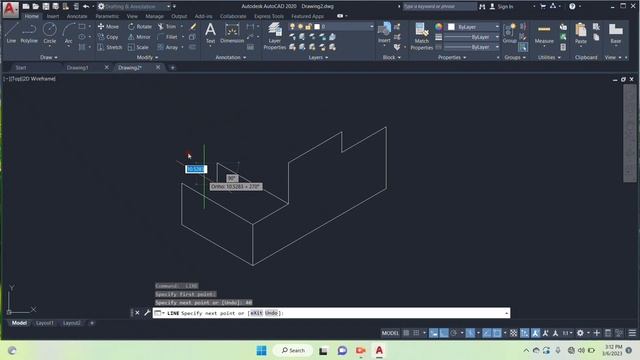This screenshot has width=640, height=360.
Task: Open Layer Properties manager
Action: (x=275, y=36)
